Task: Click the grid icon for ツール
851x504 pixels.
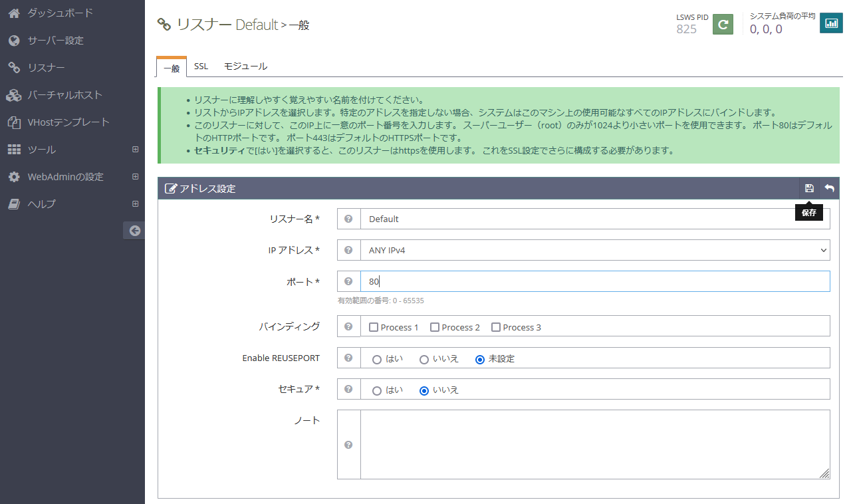Action: click(14, 150)
